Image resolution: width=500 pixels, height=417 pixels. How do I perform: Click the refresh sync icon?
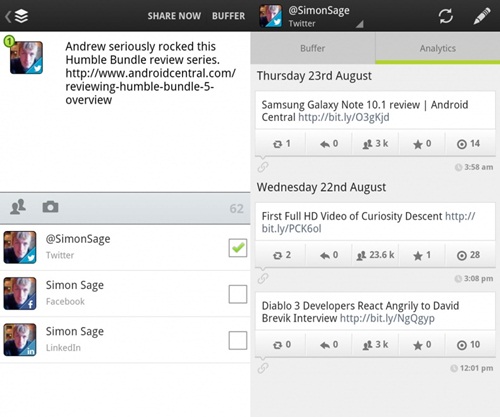446,16
